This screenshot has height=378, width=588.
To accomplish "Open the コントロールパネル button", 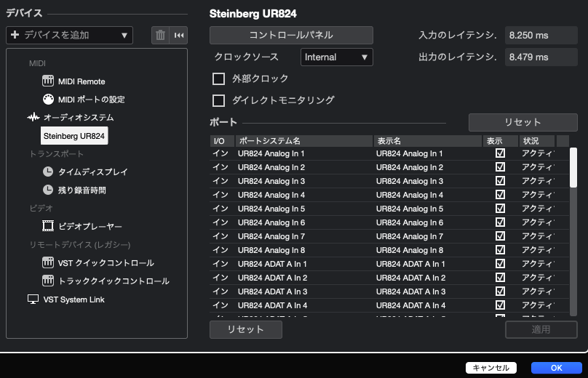I will (291, 35).
